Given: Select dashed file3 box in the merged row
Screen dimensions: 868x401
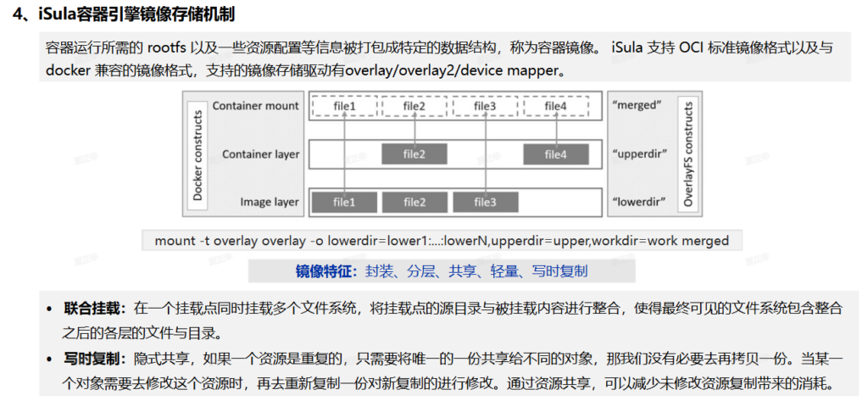Looking at the screenshot, I should click(485, 106).
